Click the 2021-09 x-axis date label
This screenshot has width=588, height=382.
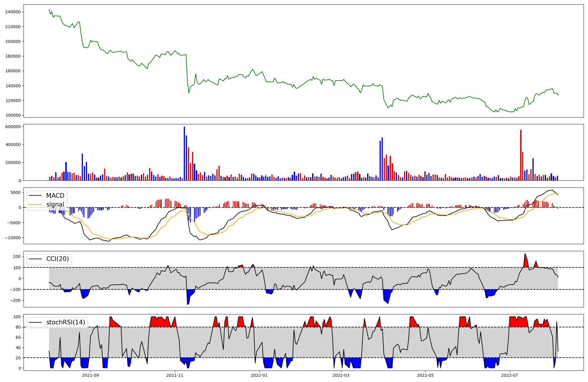[91, 375]
